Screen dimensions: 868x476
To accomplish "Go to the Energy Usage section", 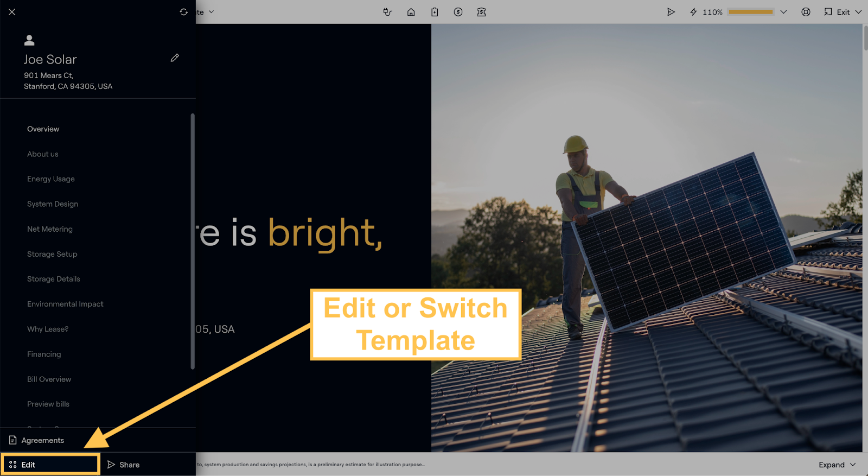I will [51, 179].
